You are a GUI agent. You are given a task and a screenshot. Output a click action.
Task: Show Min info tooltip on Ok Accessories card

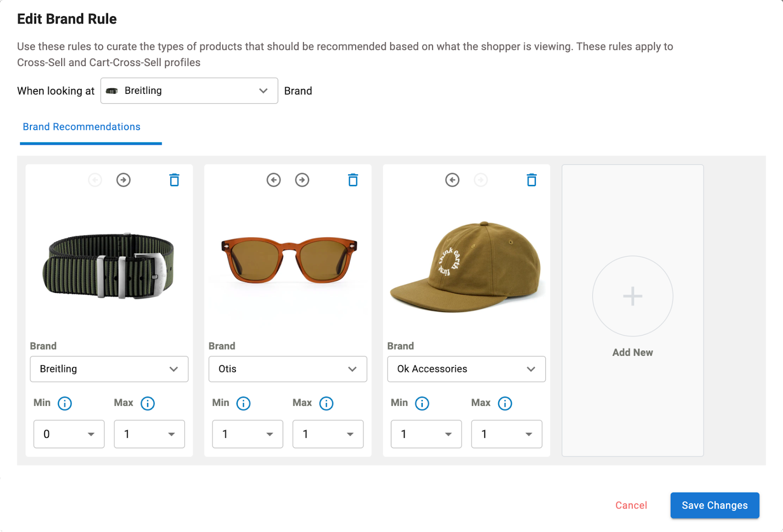pos(422,403)
